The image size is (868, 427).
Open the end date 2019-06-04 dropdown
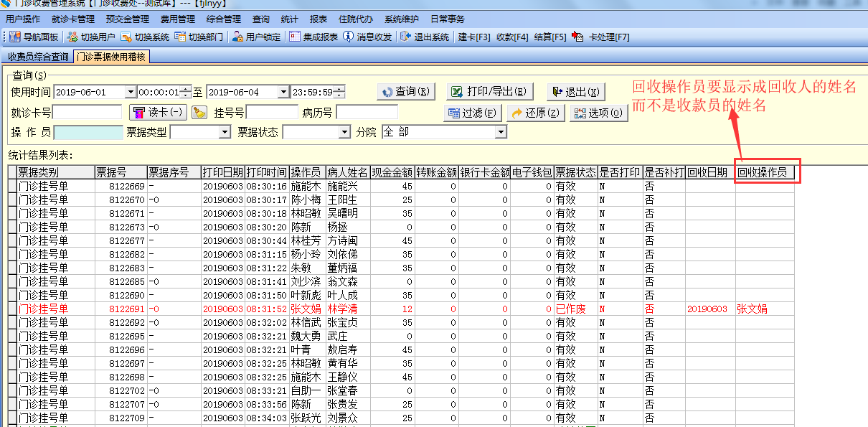click(283, 93)
